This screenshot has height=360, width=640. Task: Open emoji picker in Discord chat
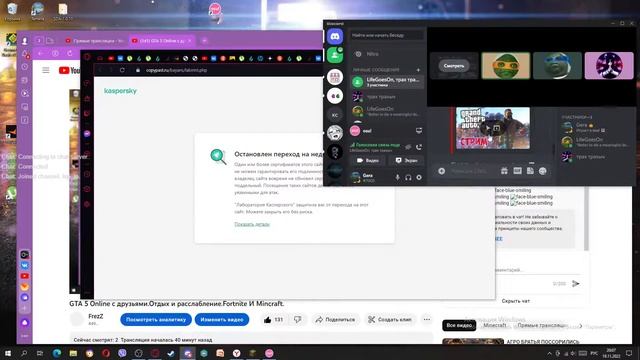pyautogui.click(x=542, y=171)
